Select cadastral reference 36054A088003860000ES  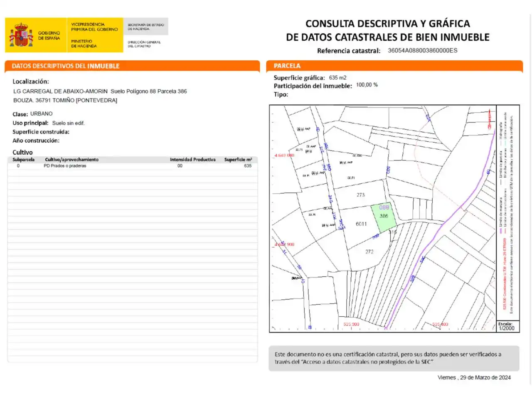(422, 50)
